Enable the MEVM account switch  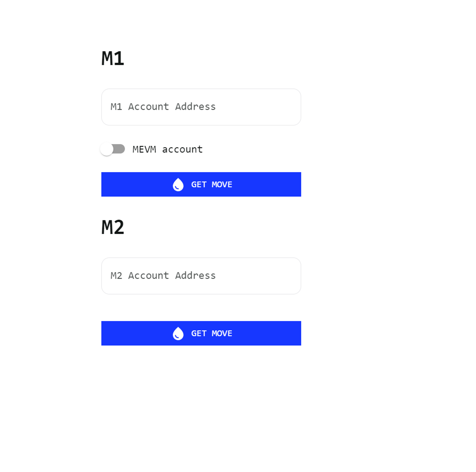click(x=113, y=149)
